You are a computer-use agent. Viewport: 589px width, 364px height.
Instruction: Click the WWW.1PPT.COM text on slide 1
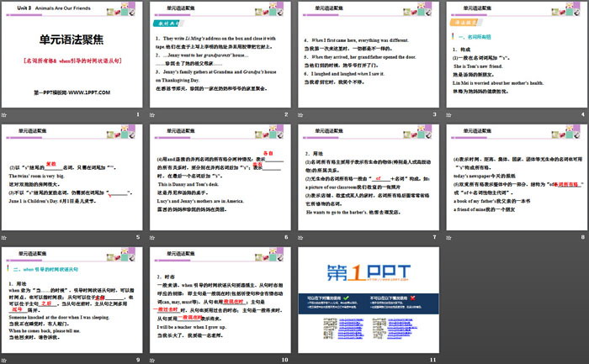tap(88, 92)
